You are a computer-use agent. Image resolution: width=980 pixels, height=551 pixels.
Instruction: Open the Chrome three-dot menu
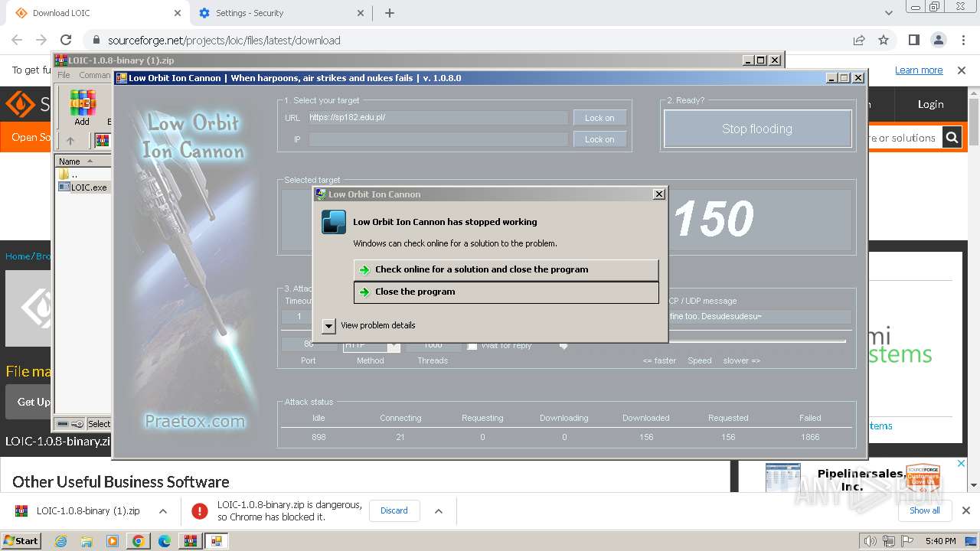963,40
